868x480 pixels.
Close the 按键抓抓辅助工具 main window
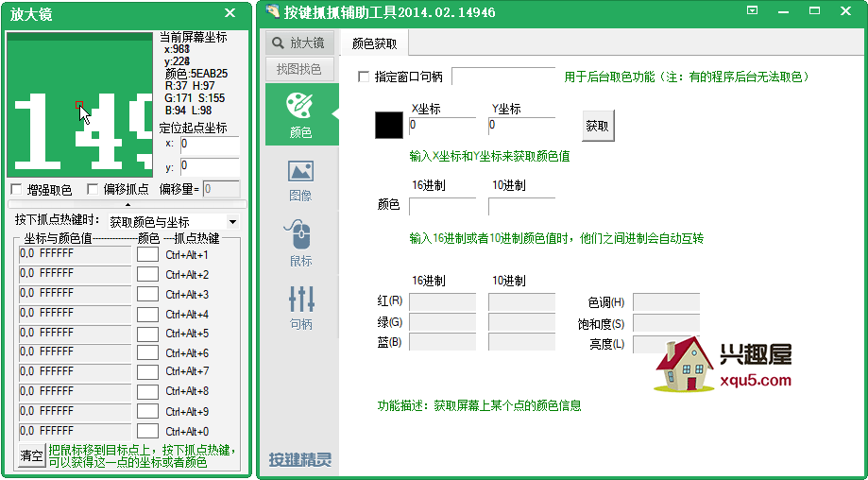(x=846, y=11)
